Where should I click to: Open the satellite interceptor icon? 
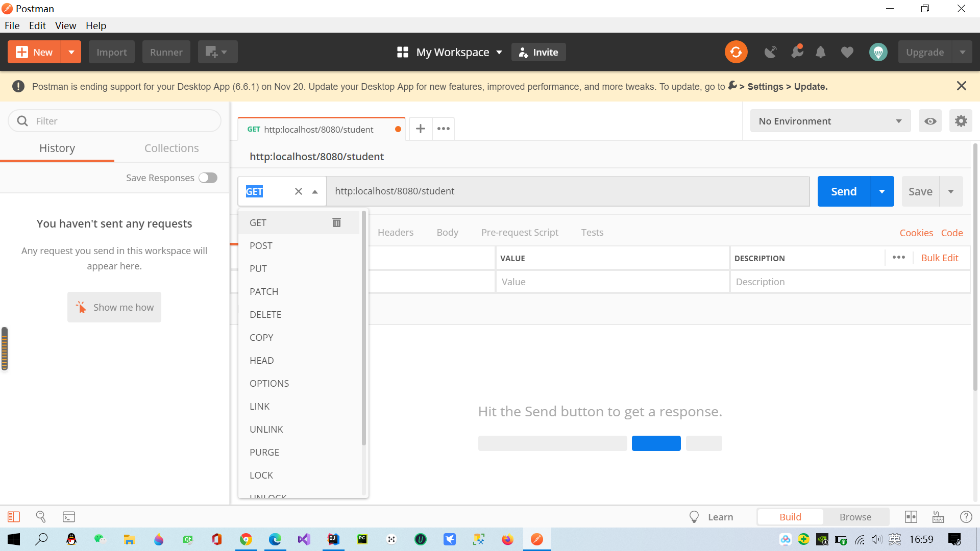click(x=770, y=52)
